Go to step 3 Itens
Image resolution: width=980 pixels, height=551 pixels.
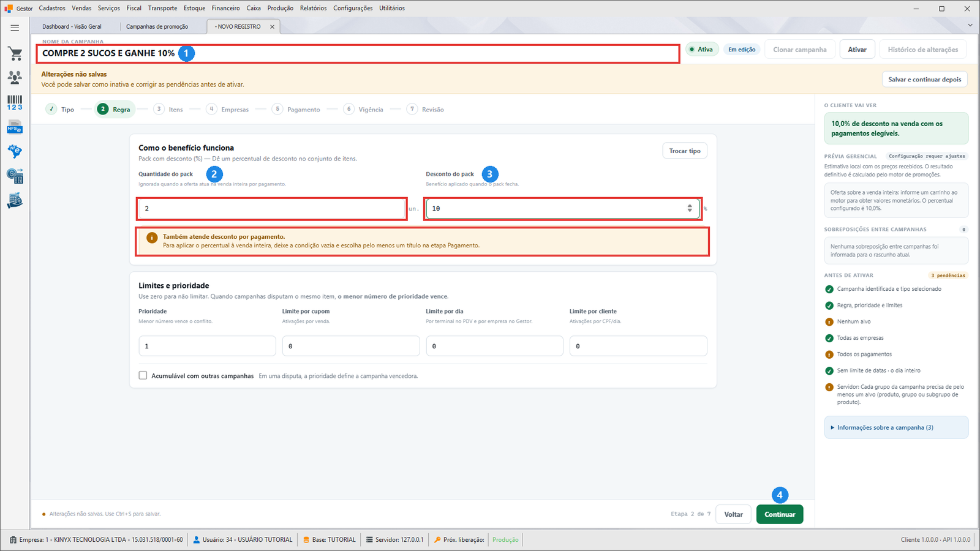coord(168,109)
